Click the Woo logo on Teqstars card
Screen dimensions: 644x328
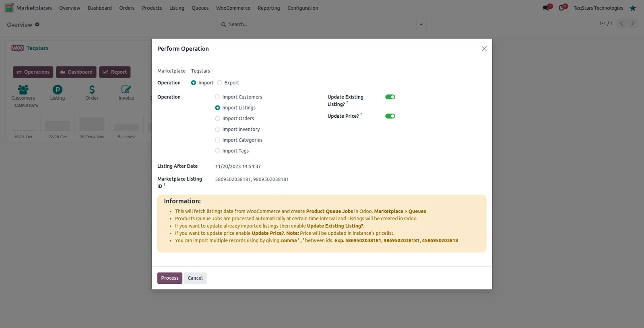coord(17,48)
